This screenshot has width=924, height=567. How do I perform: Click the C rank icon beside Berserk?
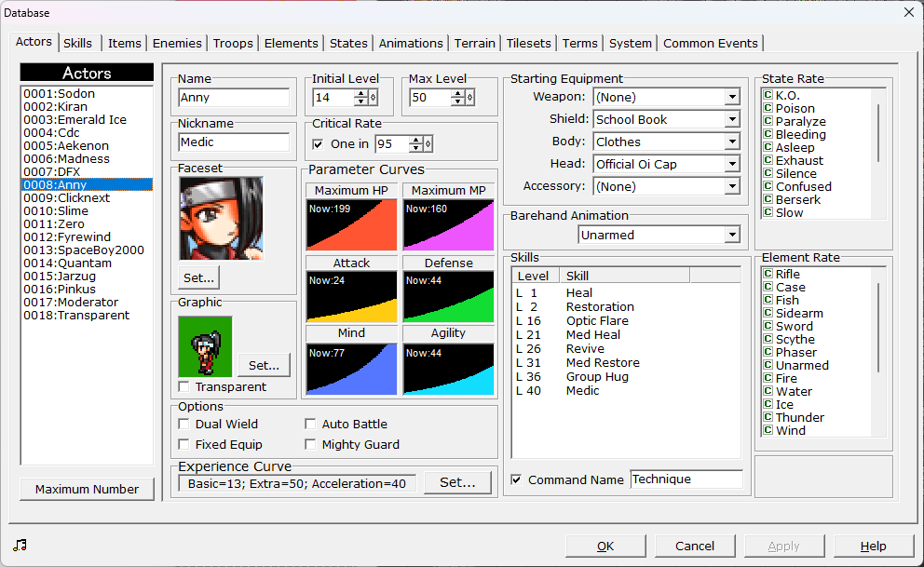point(768,200)
